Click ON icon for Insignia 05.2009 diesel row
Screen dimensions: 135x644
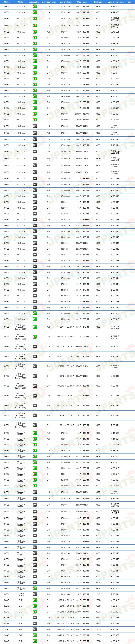pyautogui.click(x=35, y=202)
